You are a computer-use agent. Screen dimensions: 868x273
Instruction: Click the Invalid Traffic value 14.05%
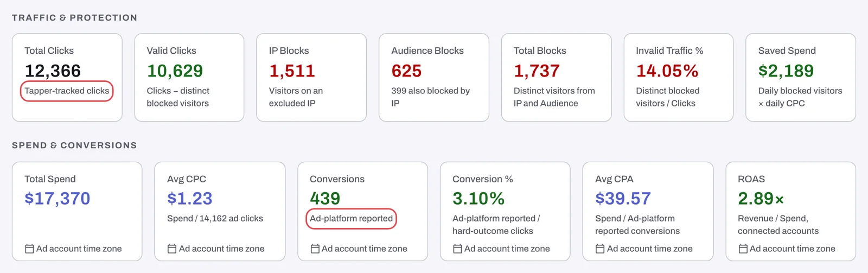click(667, 71)
